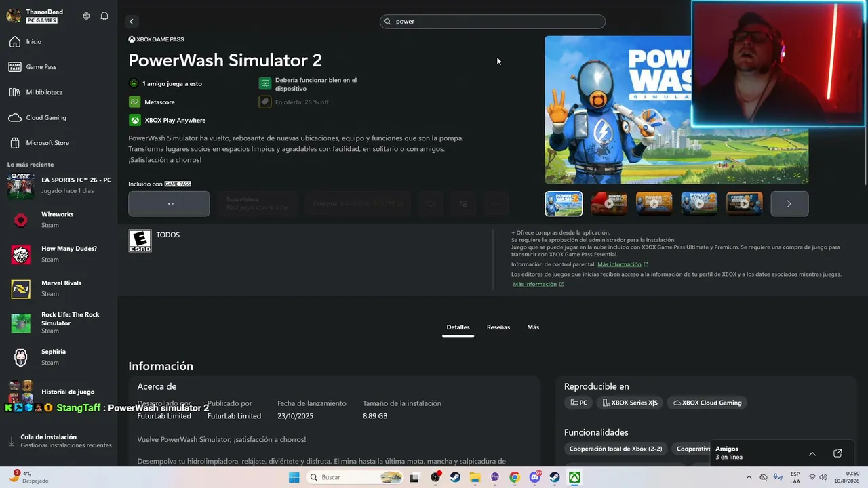This screenshot has width=868, height=488.
Task: Click the green Xbox Play Anywhere icon
Action: pyautogui.click(x=135, y=120)
